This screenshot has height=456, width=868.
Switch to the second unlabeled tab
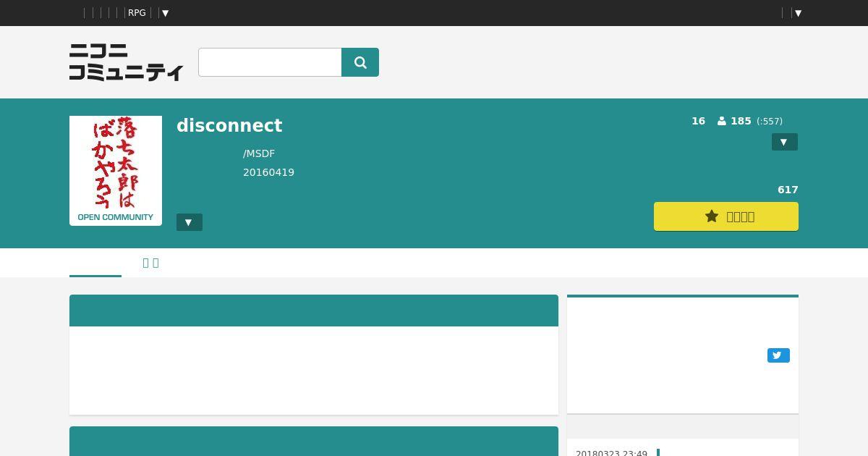[150, 263]
